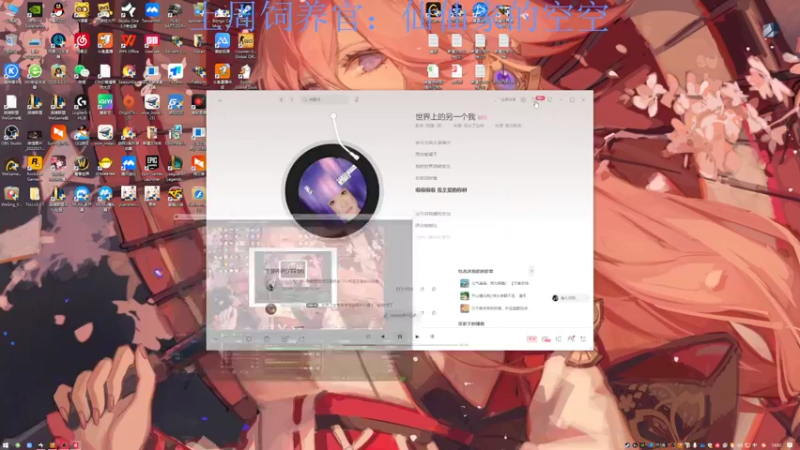Select the red NetEase Cloud Music desktop icon

point(82,44)
